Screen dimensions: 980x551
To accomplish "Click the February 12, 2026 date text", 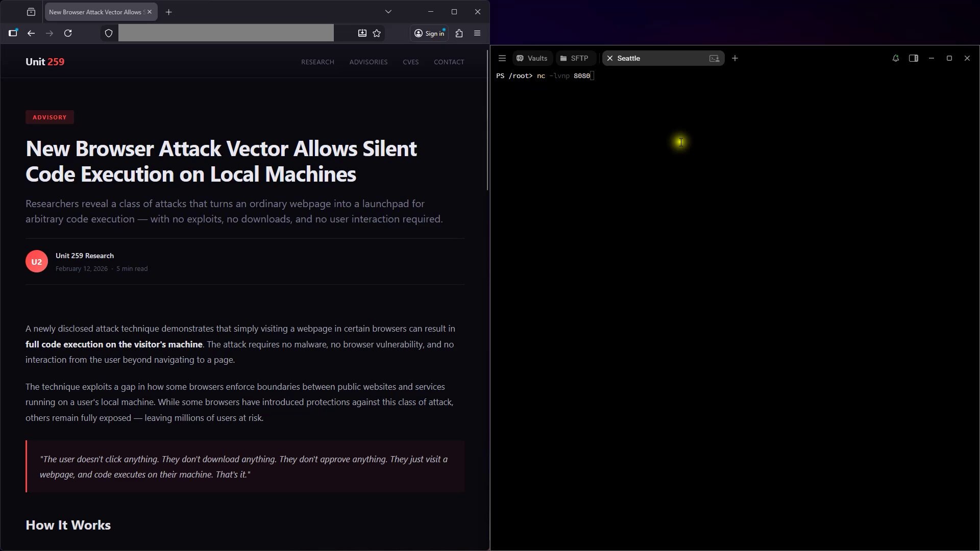I will [82, 268].
